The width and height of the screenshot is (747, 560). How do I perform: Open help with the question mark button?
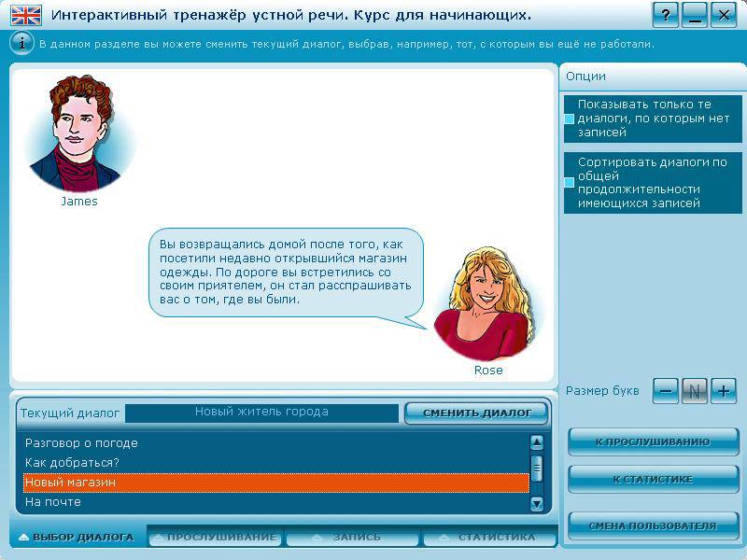tap(665, 15)
